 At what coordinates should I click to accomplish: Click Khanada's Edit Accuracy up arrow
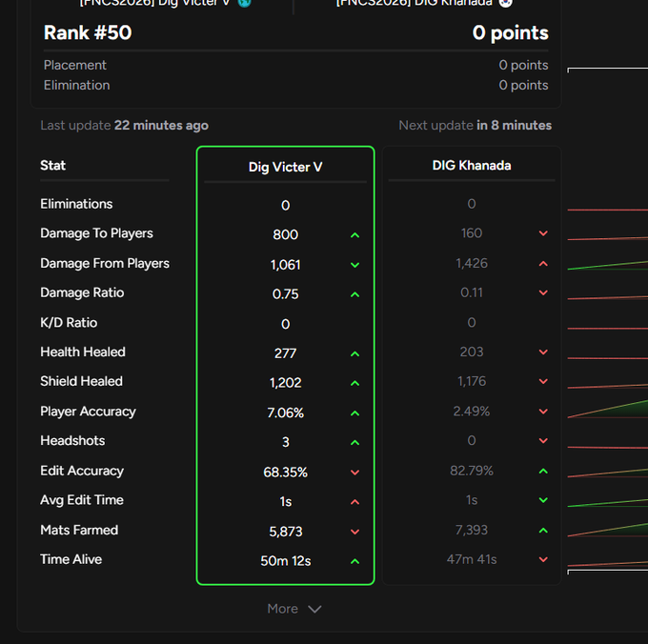point(543,471)
